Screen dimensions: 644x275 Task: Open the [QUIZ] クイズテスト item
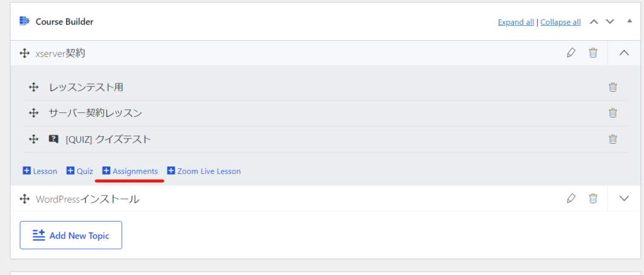click(x=108, y=139)
